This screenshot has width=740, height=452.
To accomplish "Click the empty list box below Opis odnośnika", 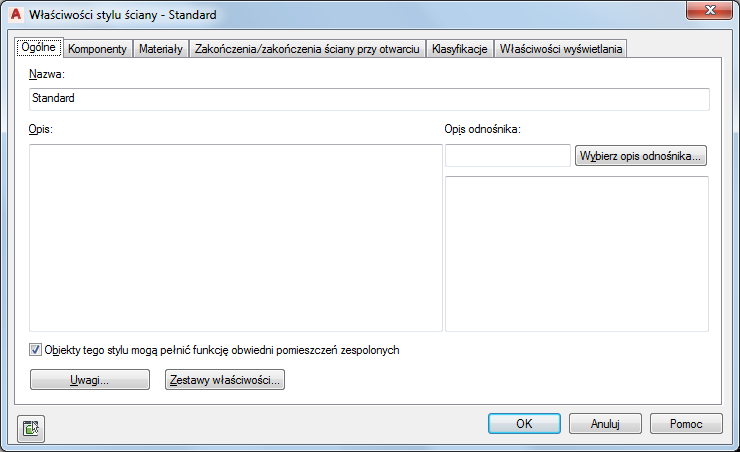I will 576,254.
